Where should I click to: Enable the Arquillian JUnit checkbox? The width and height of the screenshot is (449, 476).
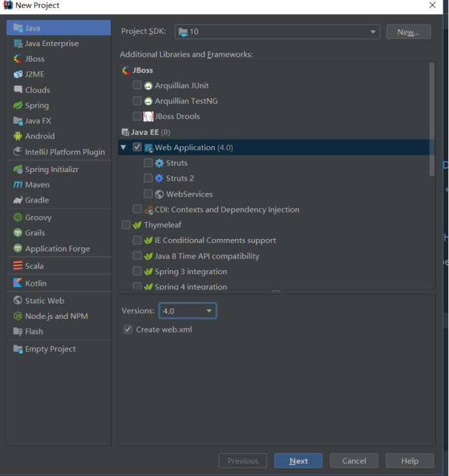pos(137,85)
